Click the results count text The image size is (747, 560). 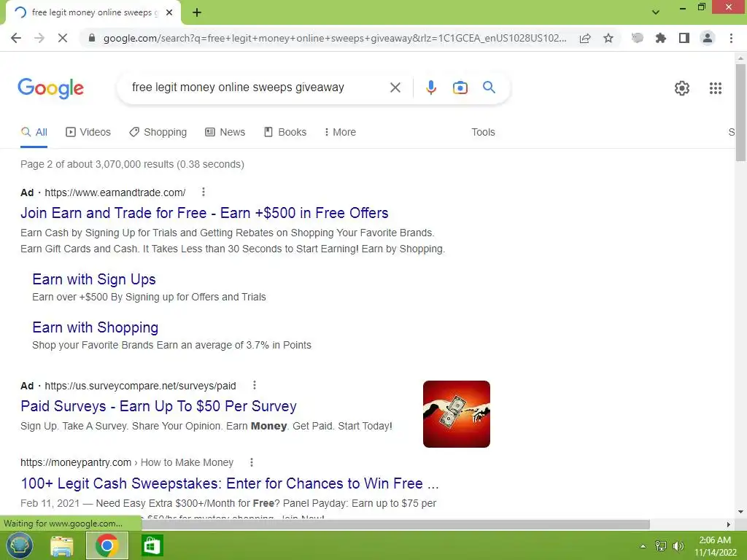click(132, 164)
